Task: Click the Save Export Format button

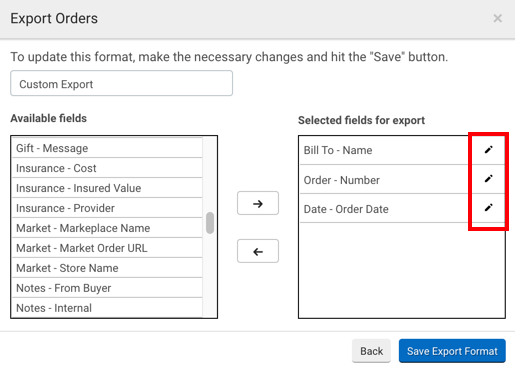Action: tap(452, 351)
